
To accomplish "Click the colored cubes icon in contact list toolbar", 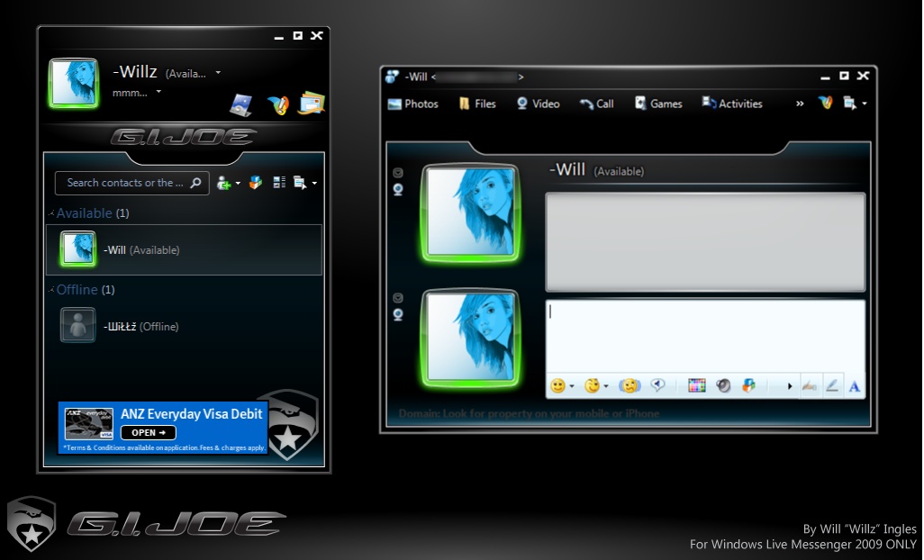I will [x=255, y=183].
